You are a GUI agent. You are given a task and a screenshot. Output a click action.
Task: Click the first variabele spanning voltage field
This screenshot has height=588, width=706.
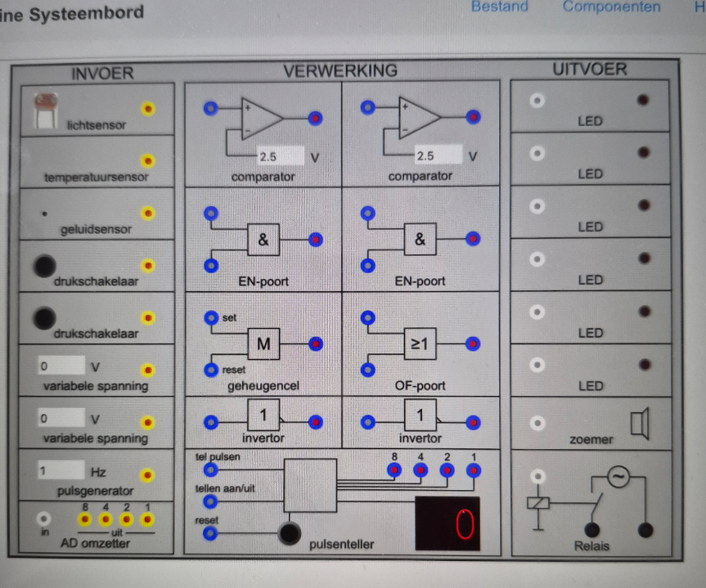(61, 366)
